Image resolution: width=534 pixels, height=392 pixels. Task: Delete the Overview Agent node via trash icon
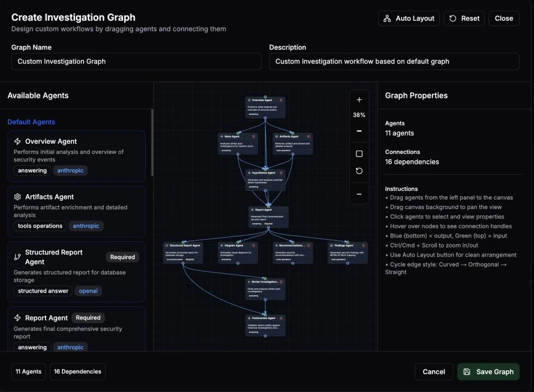[x=281, y=100]
